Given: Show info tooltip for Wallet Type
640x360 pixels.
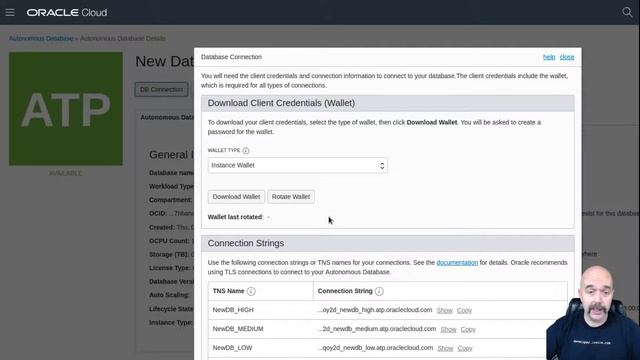Looking at the screenshot, I should (246, 151).
